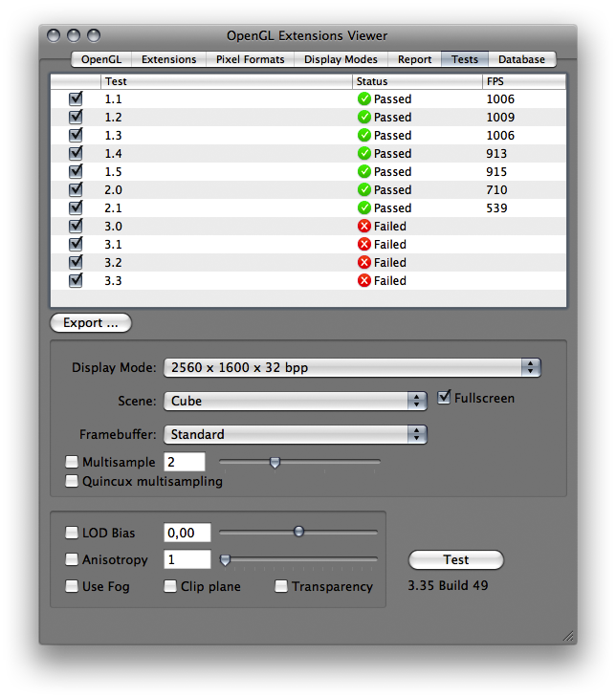The image size is (616, 698).
Task: Click the Anisotropy slider handle
Action: (226, 560)
